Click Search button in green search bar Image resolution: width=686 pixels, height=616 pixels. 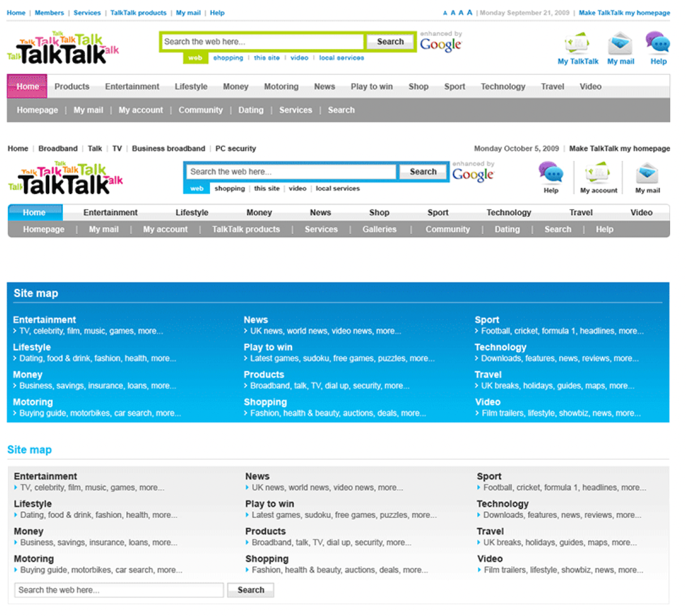tap(391, 42)
